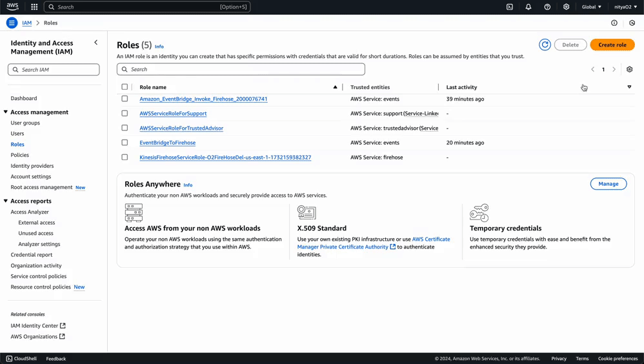
Task: Check Amazon_EventBridge_Invoke_Firehose role checkbox
Action: point(125,99)
